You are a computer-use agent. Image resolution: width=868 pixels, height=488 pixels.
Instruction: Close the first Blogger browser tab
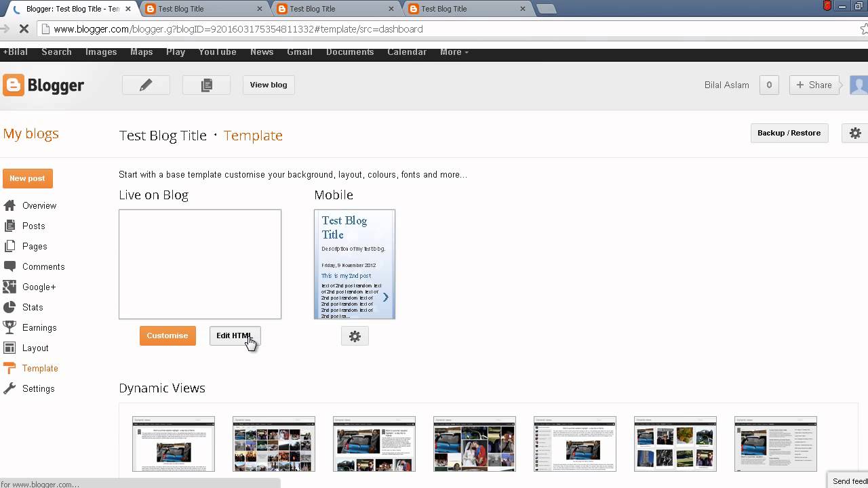pyautogui.click(x=127, y=9)
